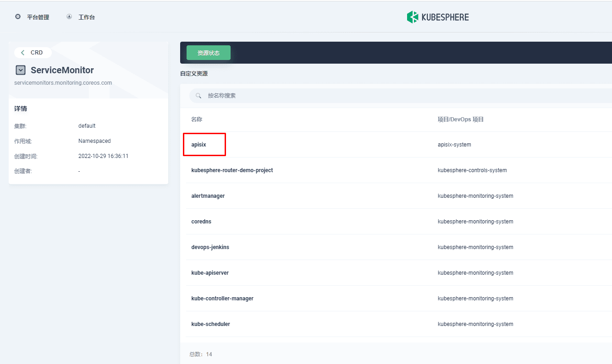The image size is (612, 364).
Task: Click the search magnifier icon
Action: pyautogui.click(x=198, y=96)
